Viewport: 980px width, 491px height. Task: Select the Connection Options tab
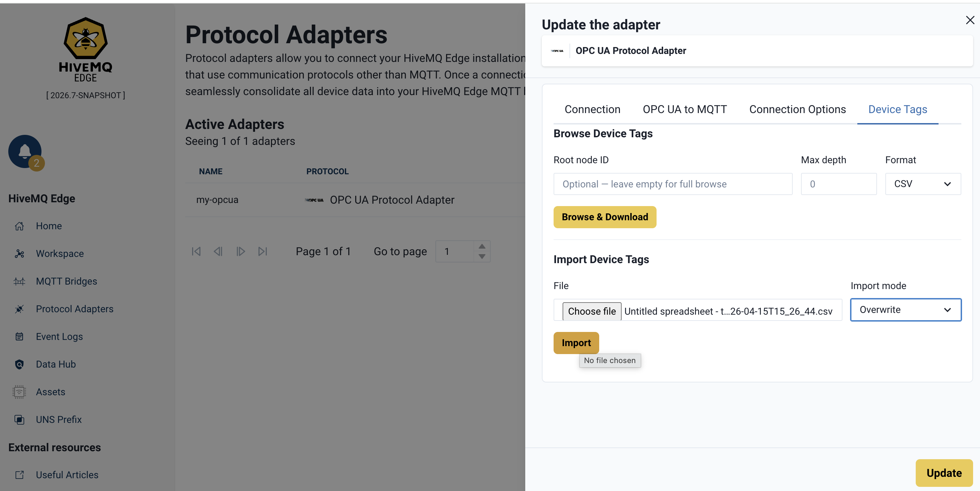click(x=797, y=110)
